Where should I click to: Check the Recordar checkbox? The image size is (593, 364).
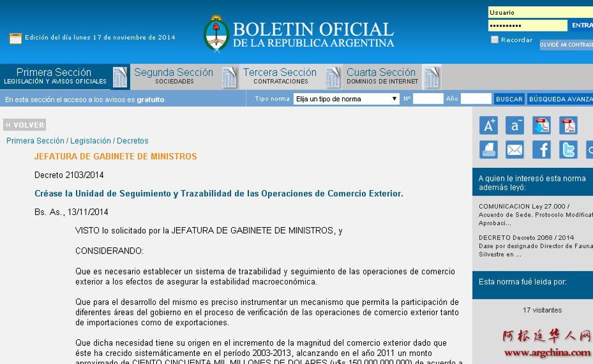click(494, 40)
